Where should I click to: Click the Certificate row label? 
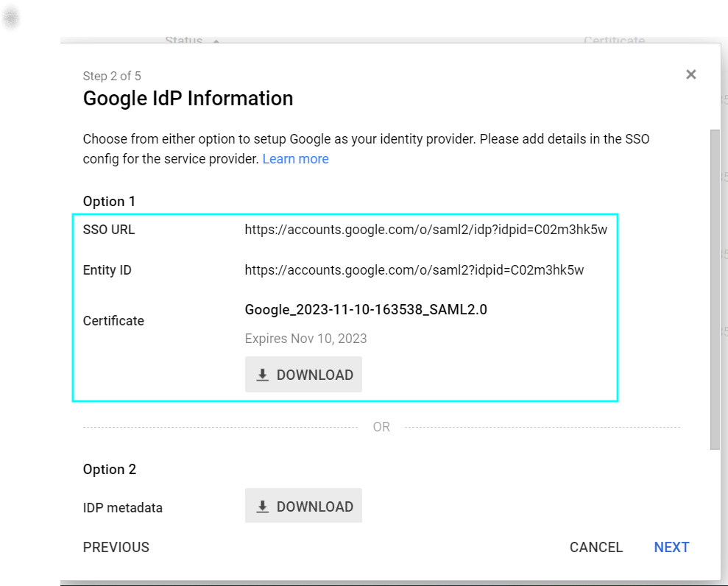click(x=113, y=320)
